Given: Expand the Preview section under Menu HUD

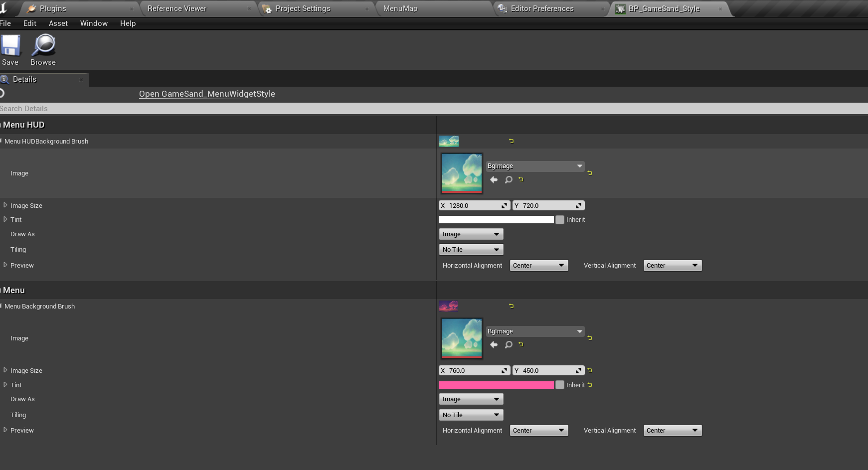Looking at the screenshot, I should click(5, 265).
